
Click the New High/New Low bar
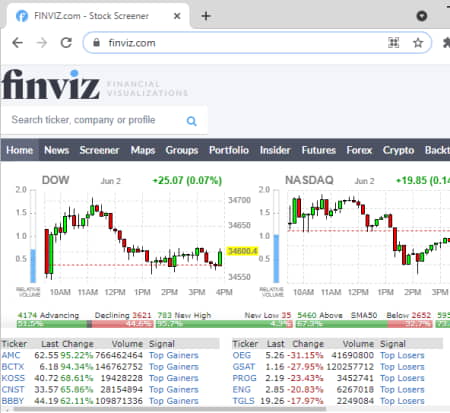(x=224, y=324)
